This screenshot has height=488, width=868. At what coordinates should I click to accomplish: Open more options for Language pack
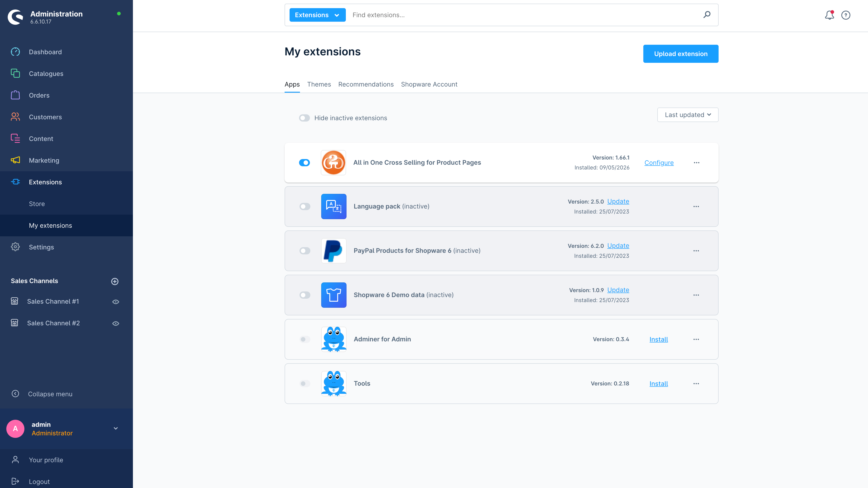coord(696,206)
